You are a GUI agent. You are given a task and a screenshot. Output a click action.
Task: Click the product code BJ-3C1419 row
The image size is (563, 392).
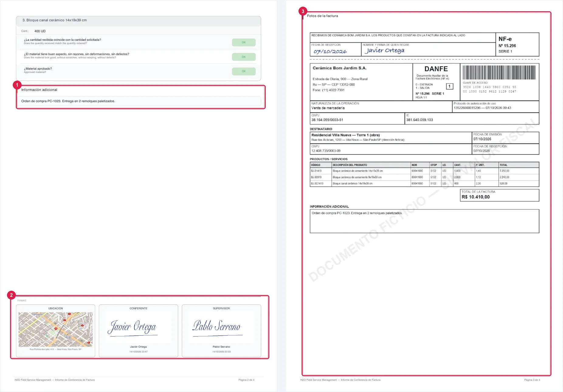pos(424,184)
